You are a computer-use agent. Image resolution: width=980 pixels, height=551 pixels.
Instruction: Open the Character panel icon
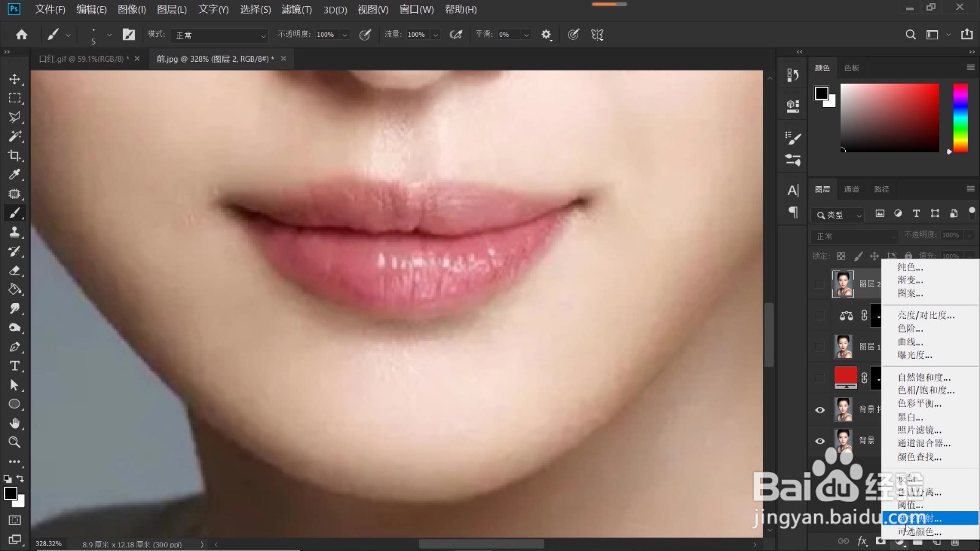(793, 190)
